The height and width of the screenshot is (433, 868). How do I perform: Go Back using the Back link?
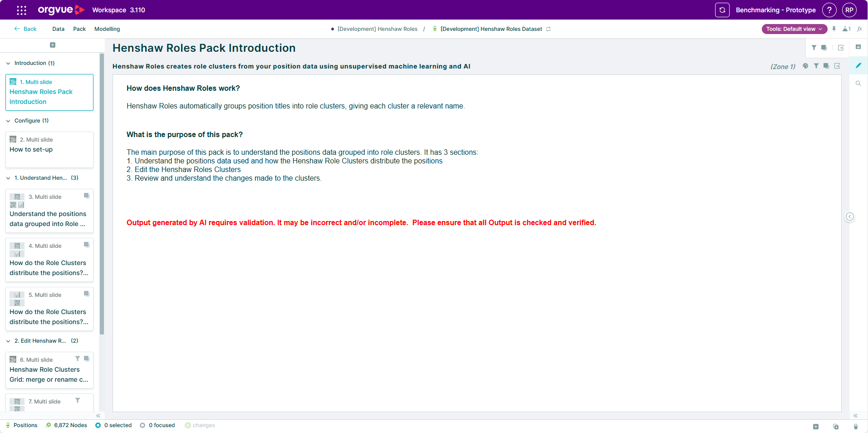click(25, 29)
